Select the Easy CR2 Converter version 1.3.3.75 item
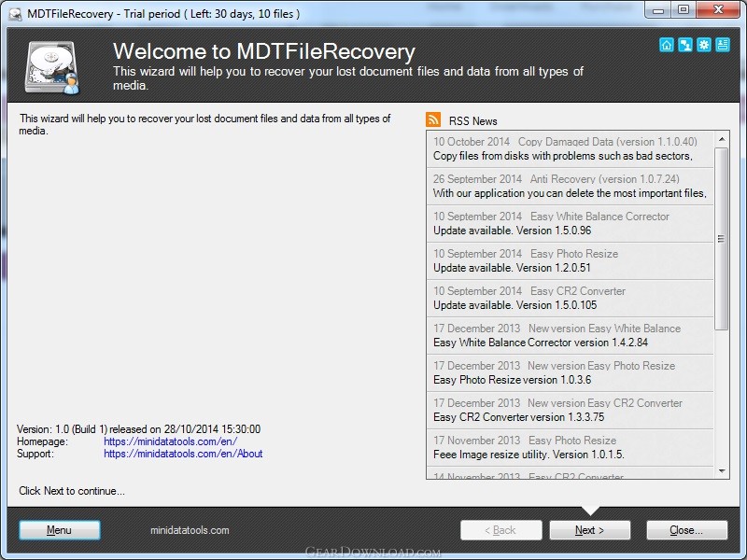This screenshot has height=560, width=747. coord(570,410)
